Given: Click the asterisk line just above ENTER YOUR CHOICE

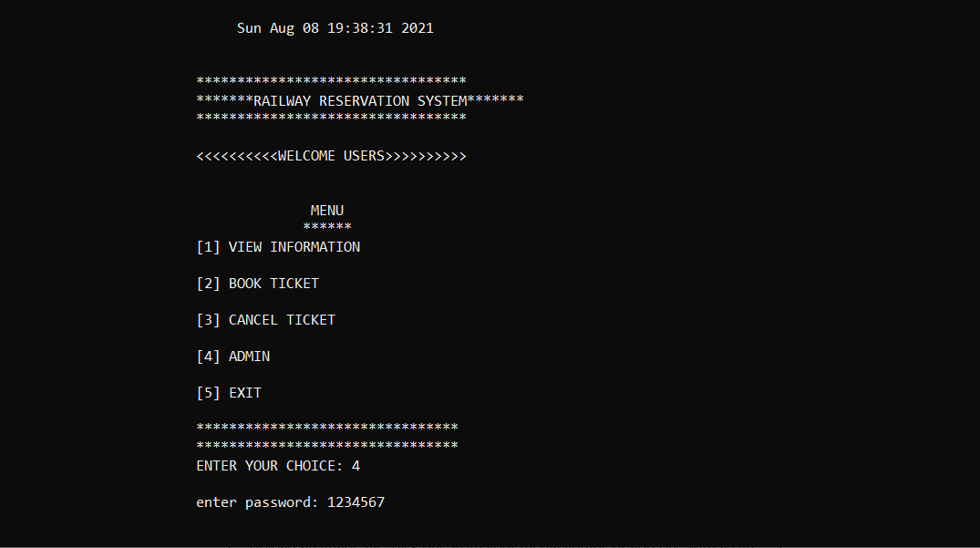Looking at the screenshot, I should click(x=327, y=446).
